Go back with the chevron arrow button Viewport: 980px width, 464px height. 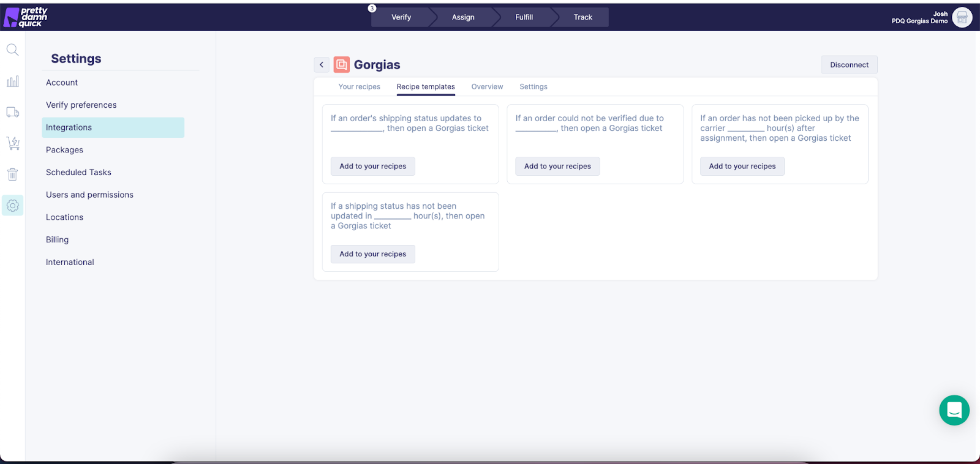(x=322, y=64)
